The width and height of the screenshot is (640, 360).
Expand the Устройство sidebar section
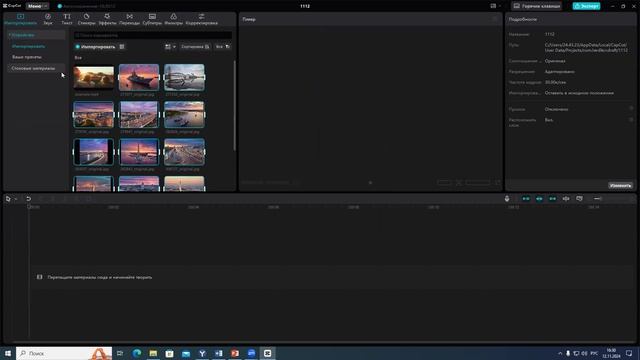pyautogui.click(x=36, y=35)
